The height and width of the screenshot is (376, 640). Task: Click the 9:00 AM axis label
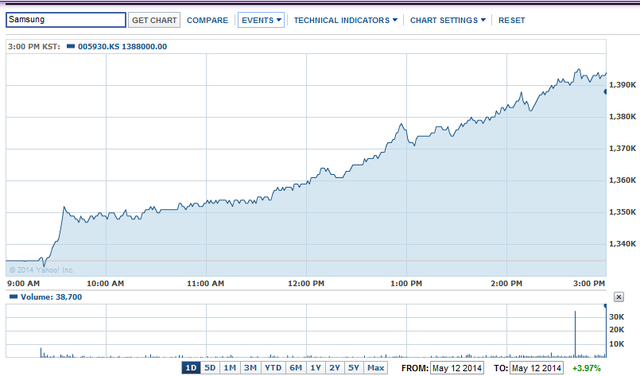(x=23, y=283)
